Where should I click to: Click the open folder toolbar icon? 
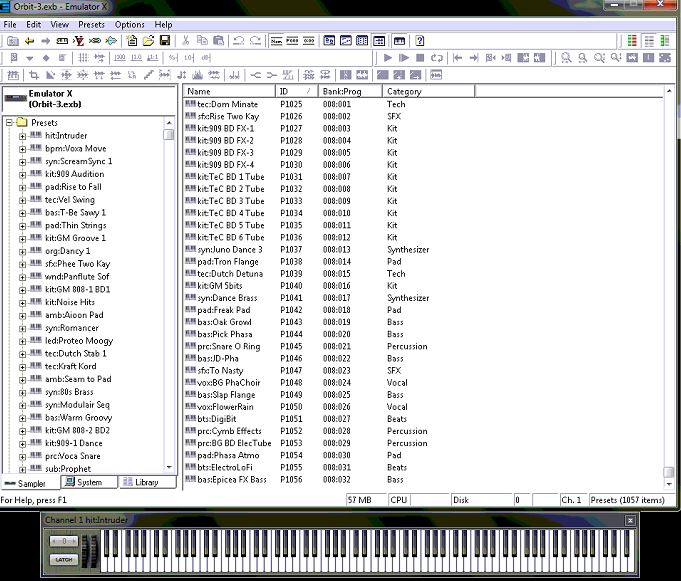(x=148, y=41)
